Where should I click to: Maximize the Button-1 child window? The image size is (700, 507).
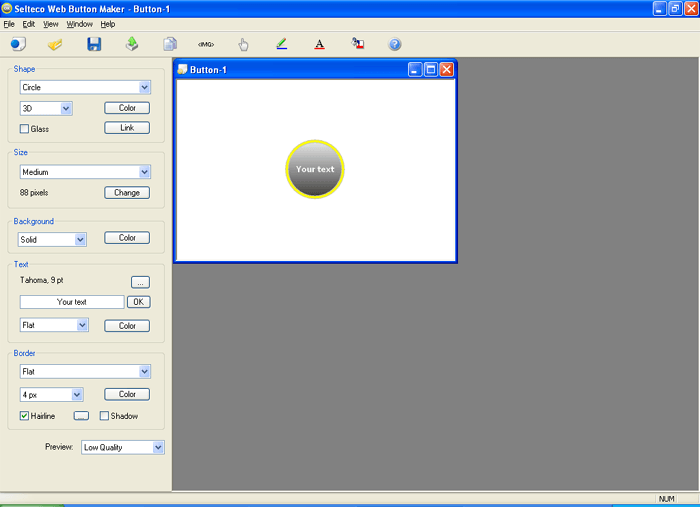tap(430, 70)
